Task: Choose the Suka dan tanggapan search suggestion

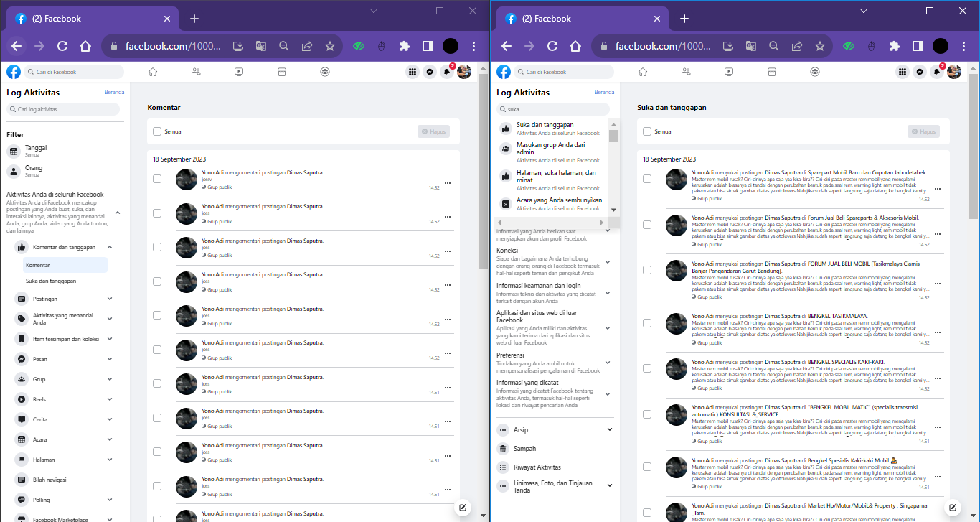Action: click(x=552, y=129)
